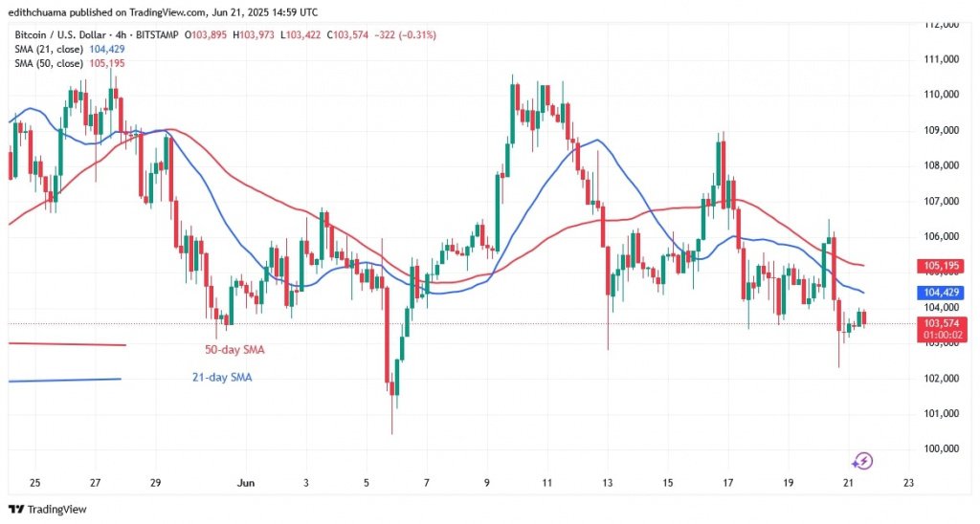Click the 21 date marker on time axis

click(848, 484)
